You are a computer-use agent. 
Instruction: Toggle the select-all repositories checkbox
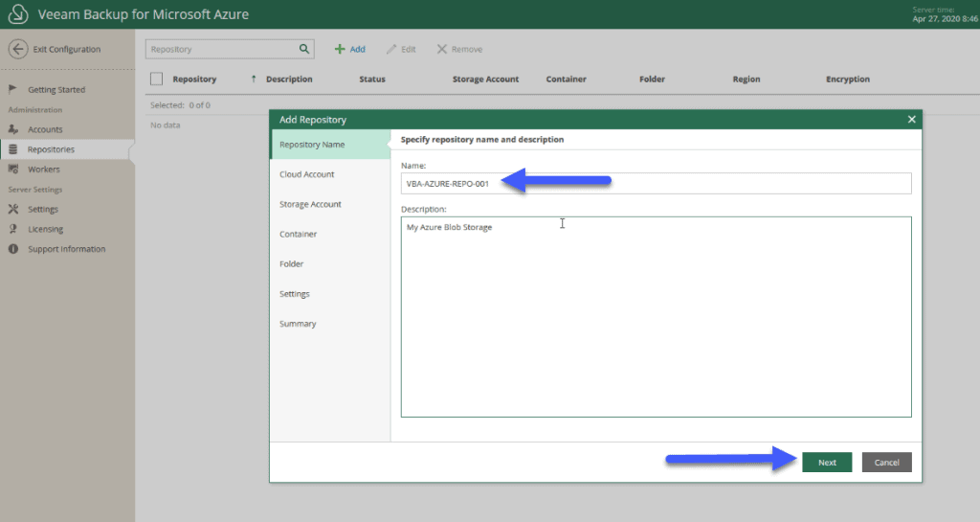[156, 79]
